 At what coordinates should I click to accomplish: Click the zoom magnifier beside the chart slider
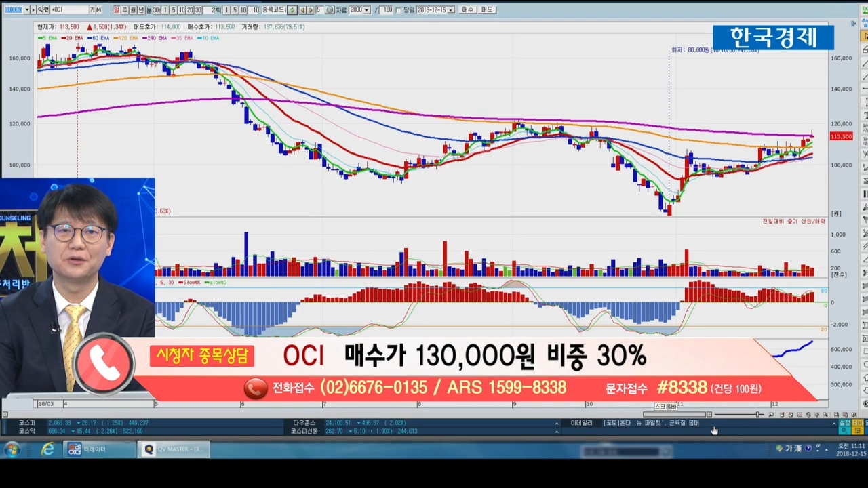point(771,414)
